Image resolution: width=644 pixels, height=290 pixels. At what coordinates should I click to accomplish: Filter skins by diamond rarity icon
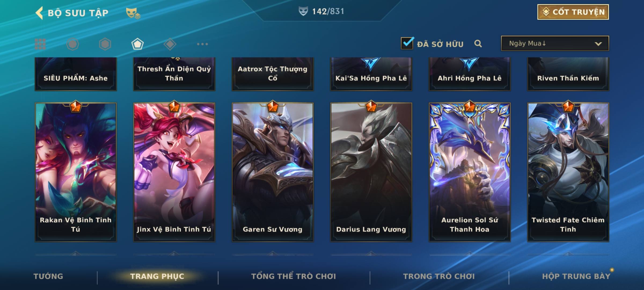[x=170, y=44]
